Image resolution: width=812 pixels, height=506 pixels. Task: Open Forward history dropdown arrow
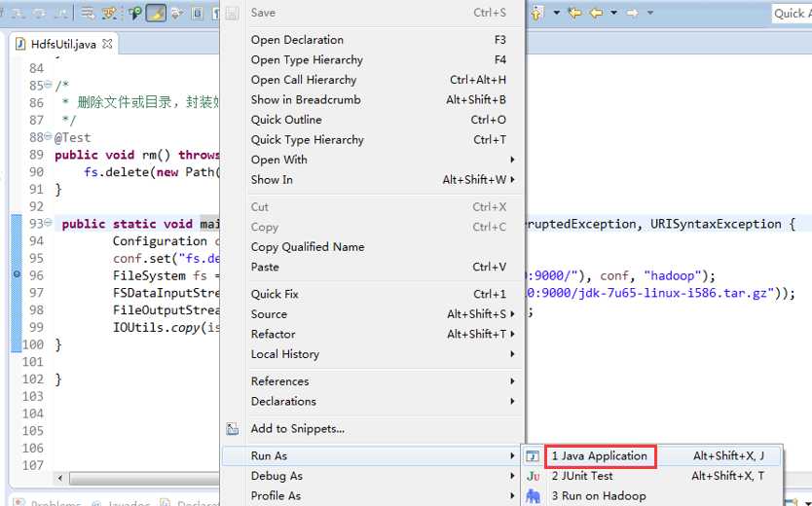(x=650, y=13)
